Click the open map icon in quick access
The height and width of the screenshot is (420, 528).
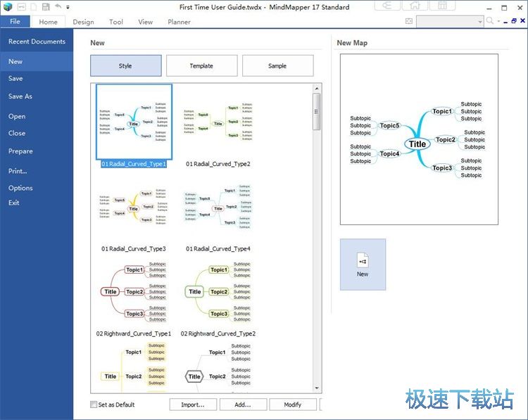[x=22, y=7]
